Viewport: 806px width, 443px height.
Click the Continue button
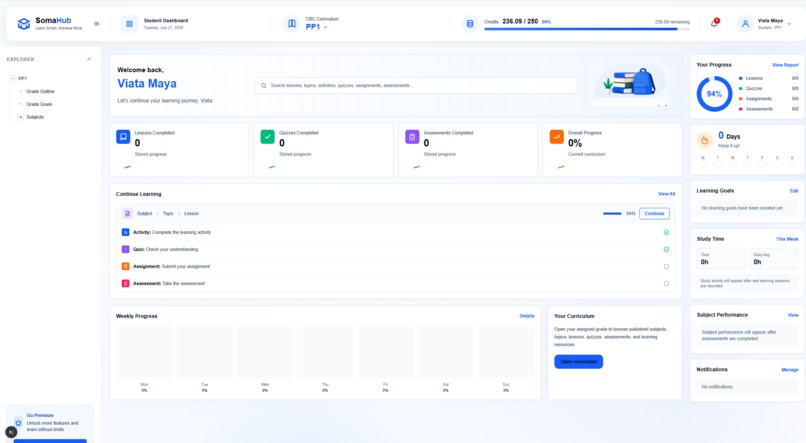tap(654, 213)
